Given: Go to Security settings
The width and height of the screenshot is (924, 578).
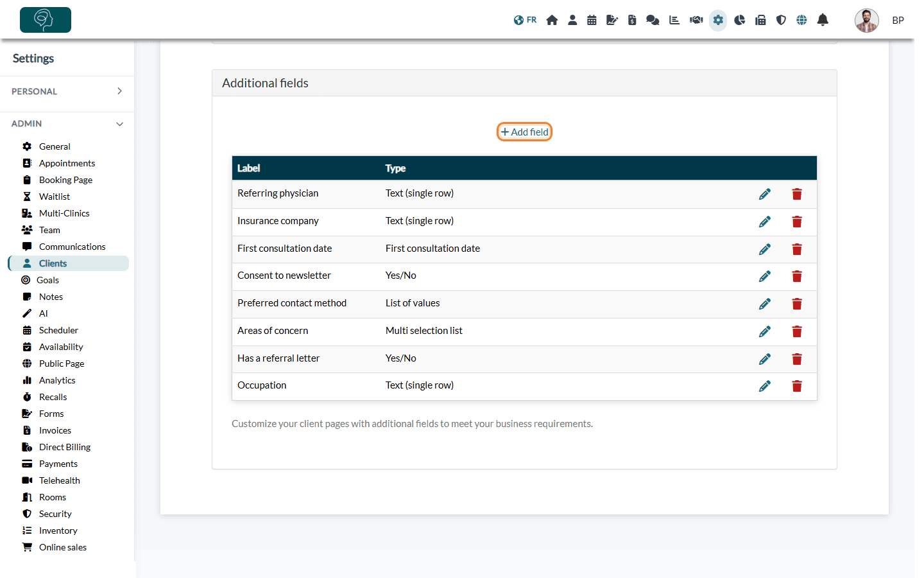Looking at the screenshot, I should tap(55, 514).
